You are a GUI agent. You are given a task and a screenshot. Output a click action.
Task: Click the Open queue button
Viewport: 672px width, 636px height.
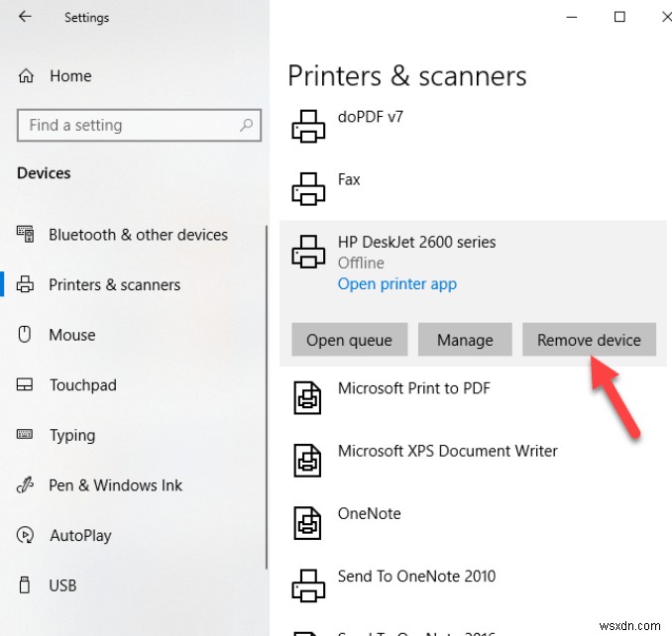(349, 340)
